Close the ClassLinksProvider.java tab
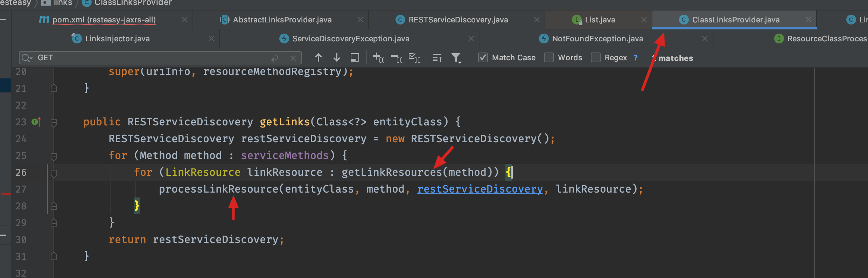 click(808, 20)
